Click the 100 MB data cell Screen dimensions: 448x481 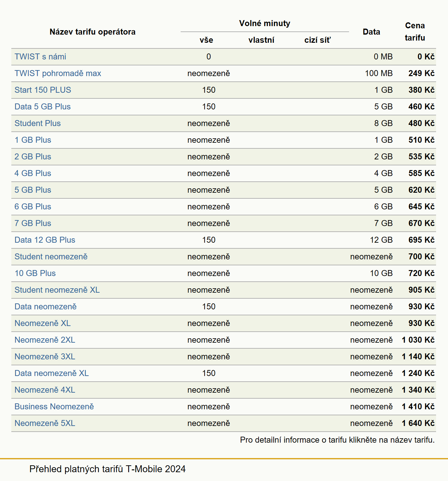click(x=379, y=73)
